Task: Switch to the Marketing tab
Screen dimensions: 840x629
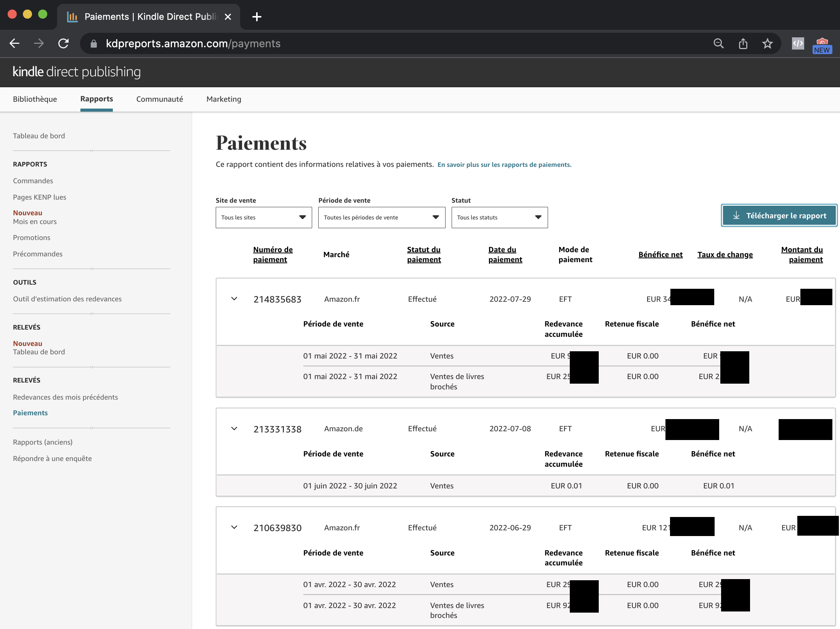Action: (x=224, y=99)
